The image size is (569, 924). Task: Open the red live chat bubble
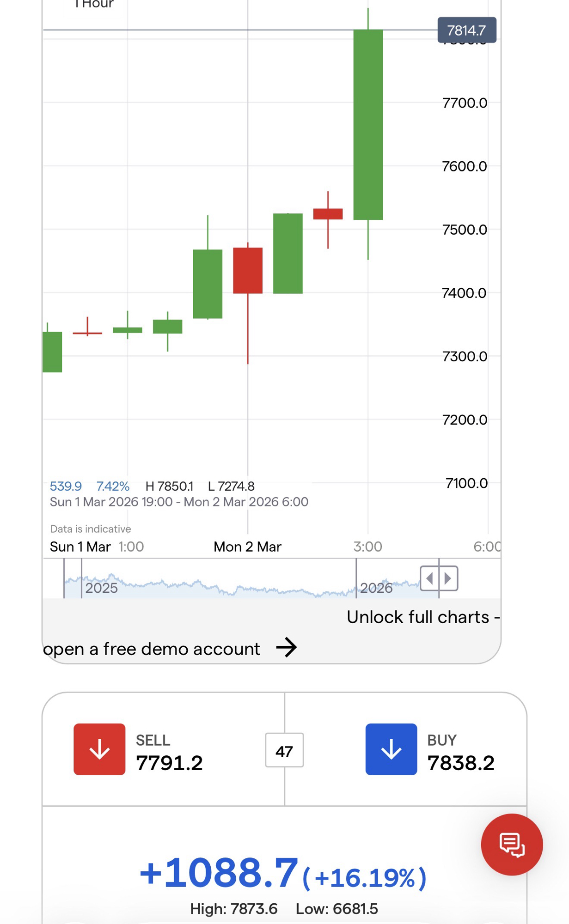pyautogui.click(x=512, y=844)
